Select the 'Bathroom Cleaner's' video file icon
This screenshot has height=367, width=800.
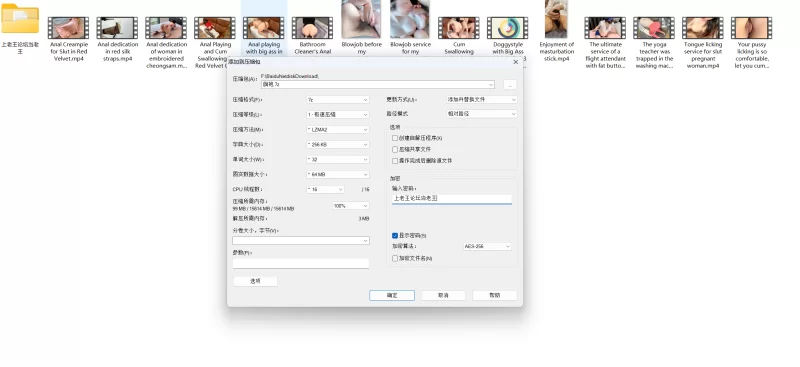click(312, 28)
